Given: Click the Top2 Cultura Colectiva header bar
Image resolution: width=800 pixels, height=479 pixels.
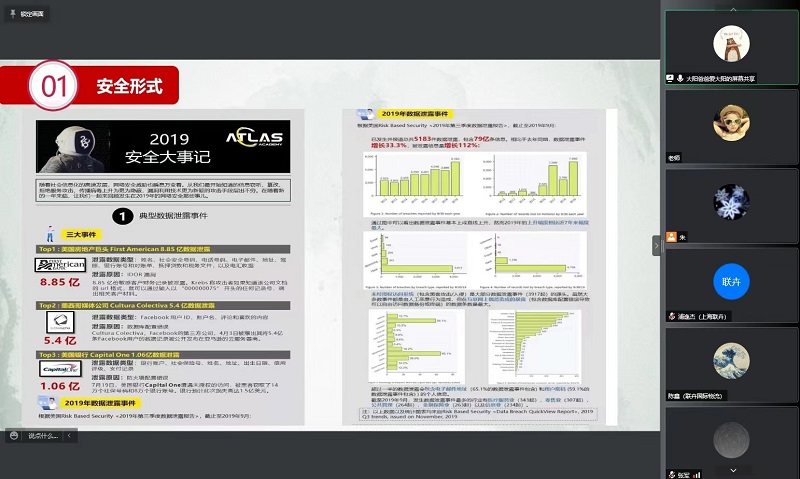Looking at the screenshot, I should click(x=163, y=305).
